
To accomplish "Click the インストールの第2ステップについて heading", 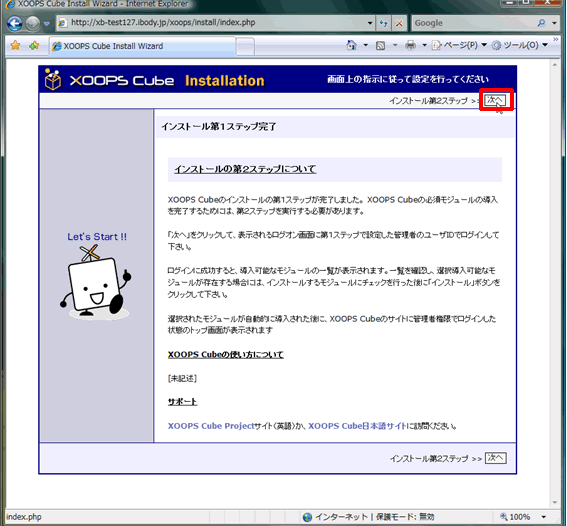I will coord(246,169).
